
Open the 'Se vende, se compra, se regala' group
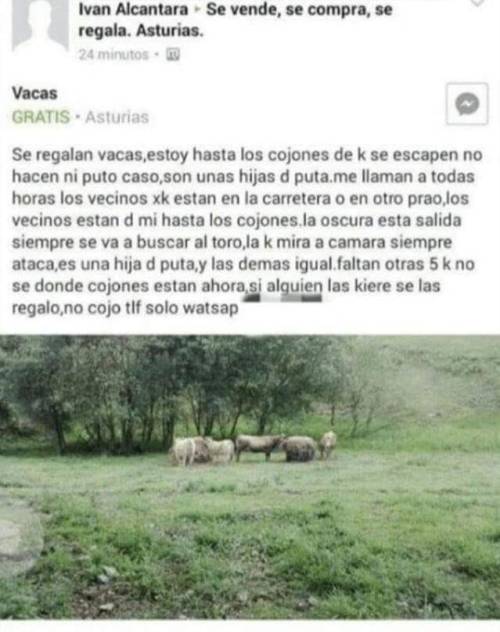235,20
